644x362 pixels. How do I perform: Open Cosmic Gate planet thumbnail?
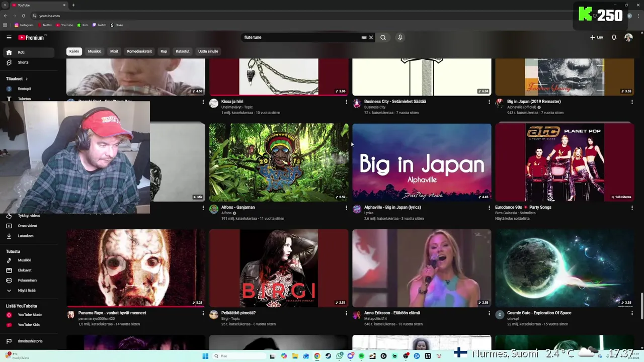(565, 268)
